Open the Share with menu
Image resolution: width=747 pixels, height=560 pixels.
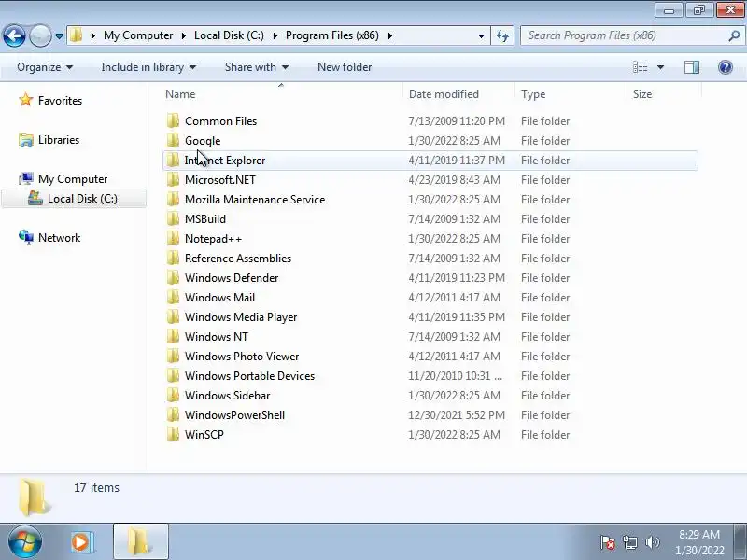click(x=257, y=67)
